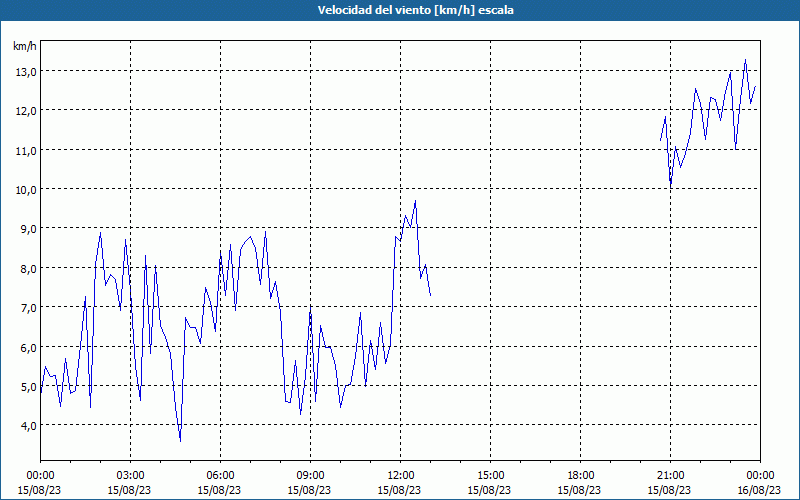The width and height of the screenshot is (800, 500).
Task: Click the 15:00 time label
Action: 490,476
